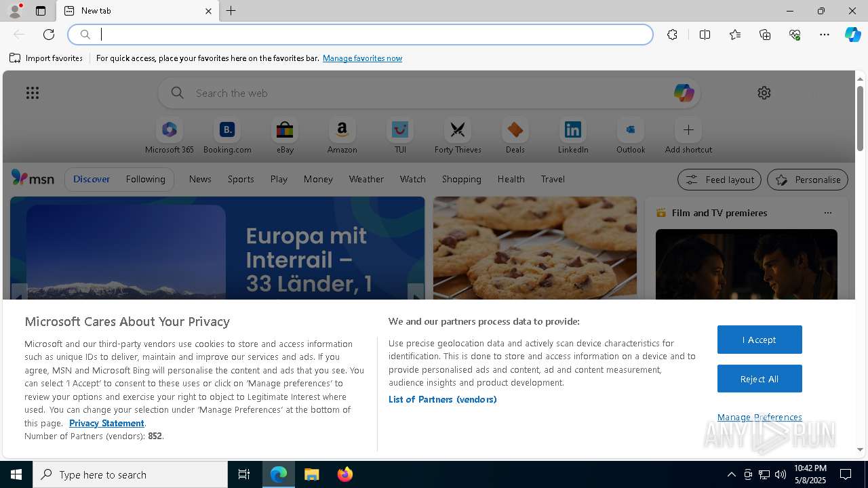868x488 pixels.
Task: Close the New tab tab
Action: 208,11
